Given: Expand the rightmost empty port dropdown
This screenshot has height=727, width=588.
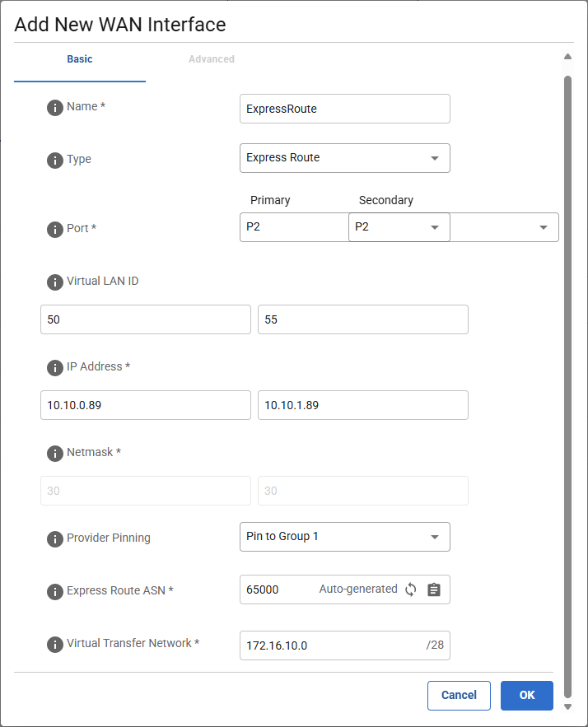Looking at the screenshot, I should 504,227.
